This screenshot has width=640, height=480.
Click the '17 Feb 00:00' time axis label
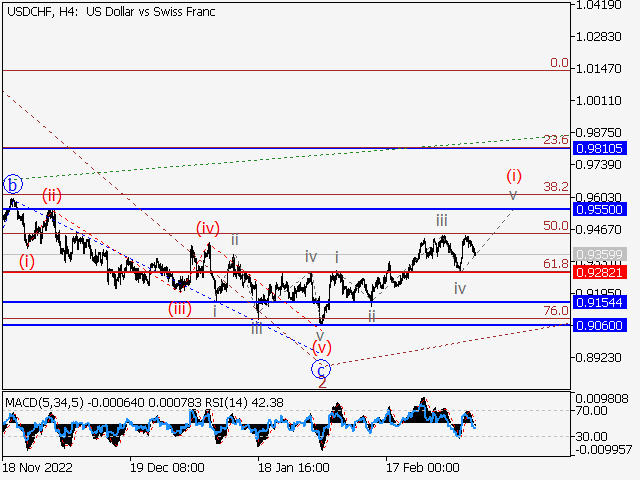click(422, 467)
